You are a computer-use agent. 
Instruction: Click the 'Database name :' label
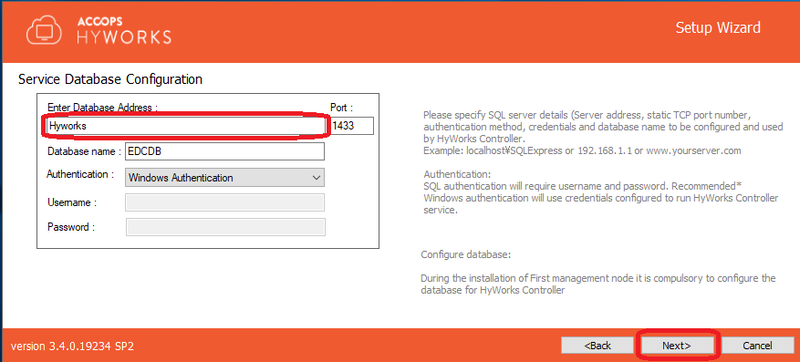tap(84, 151)
